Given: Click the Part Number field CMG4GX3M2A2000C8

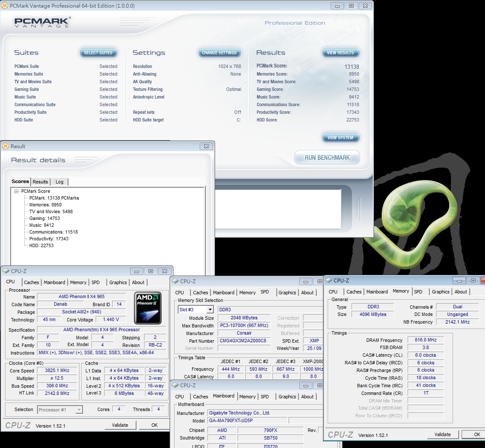Looking at the screenshot, I should [x=244, y=341].
